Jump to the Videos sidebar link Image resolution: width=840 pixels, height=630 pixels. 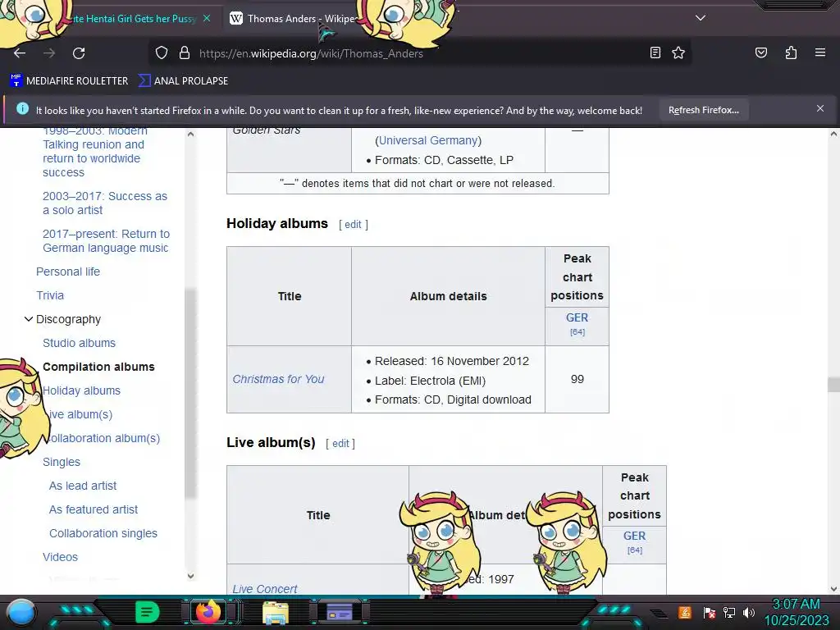[60, 557]
